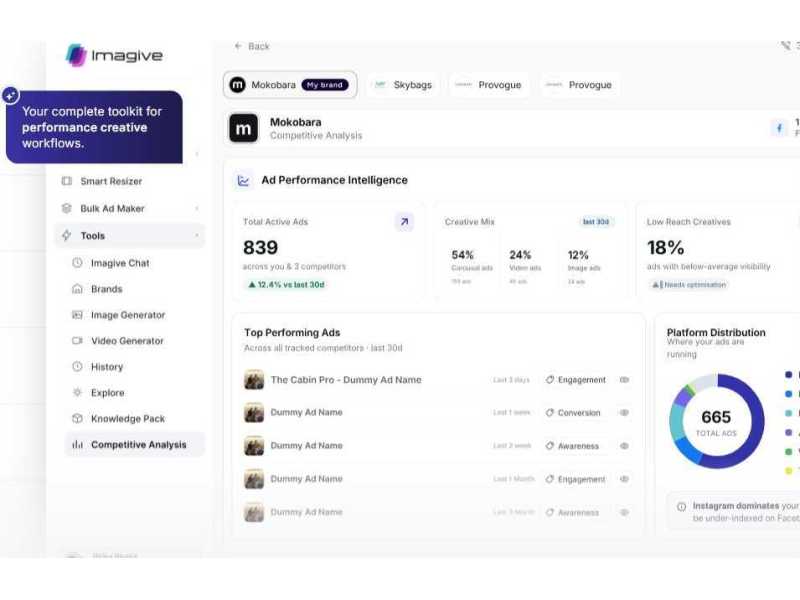This screenshot has height=600, width=800.
Task: Toggle the eye icon in the last Awareness row
Action: [624, 512]
